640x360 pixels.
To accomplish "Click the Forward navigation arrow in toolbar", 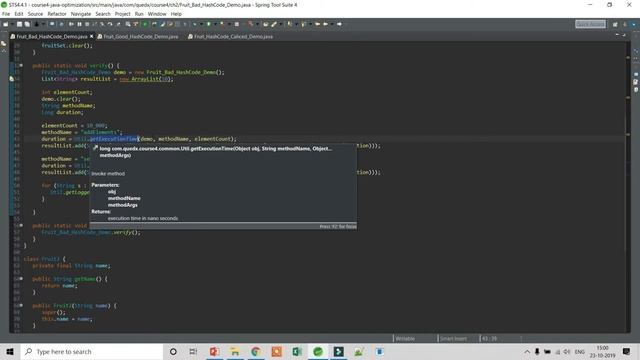I will click(x=339, y=24).
